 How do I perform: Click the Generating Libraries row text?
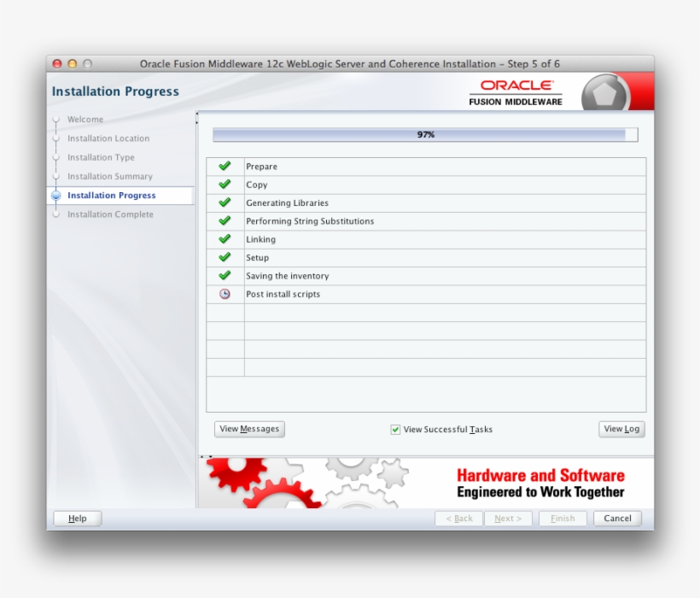[287, 202]
